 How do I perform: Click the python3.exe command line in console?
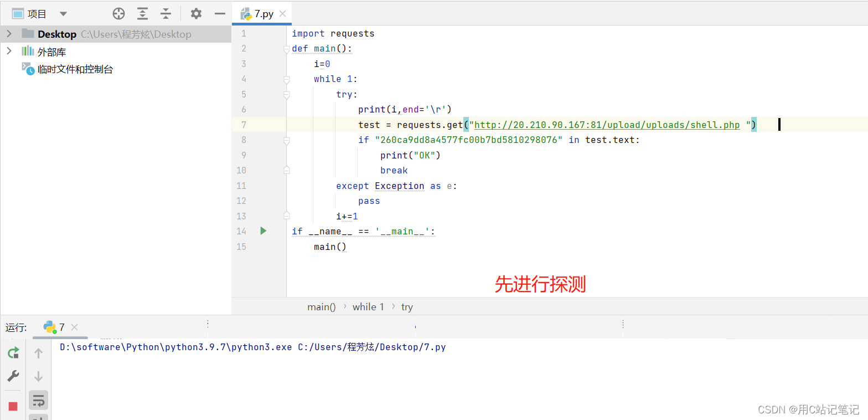(253, 347)
